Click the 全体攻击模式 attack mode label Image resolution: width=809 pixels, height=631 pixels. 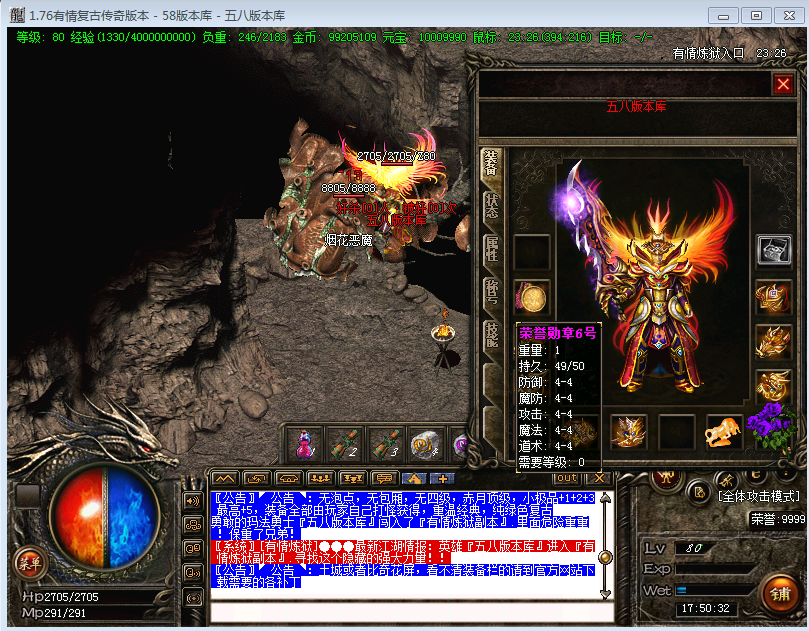(x=758, y=496)
